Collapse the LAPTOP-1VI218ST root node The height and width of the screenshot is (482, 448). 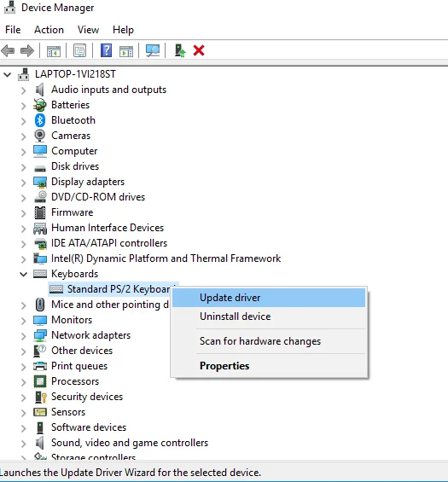pos(8,74)
